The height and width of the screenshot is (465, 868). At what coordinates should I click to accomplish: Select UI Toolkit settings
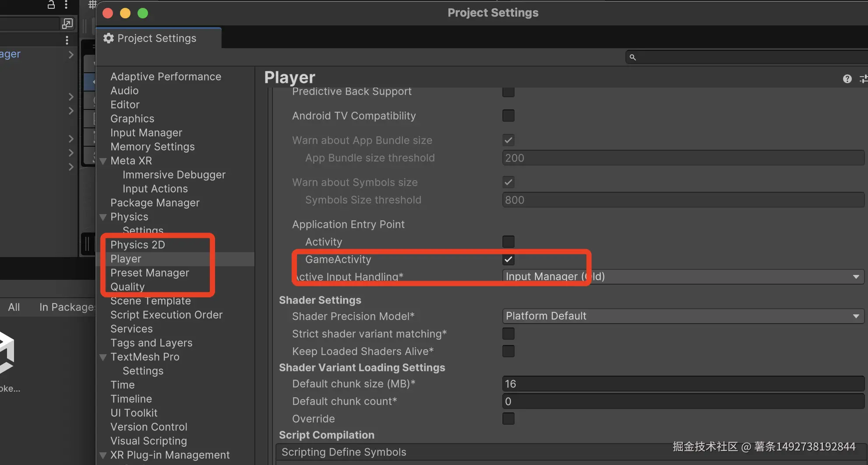pyautogui.click(x=134, y=413)
